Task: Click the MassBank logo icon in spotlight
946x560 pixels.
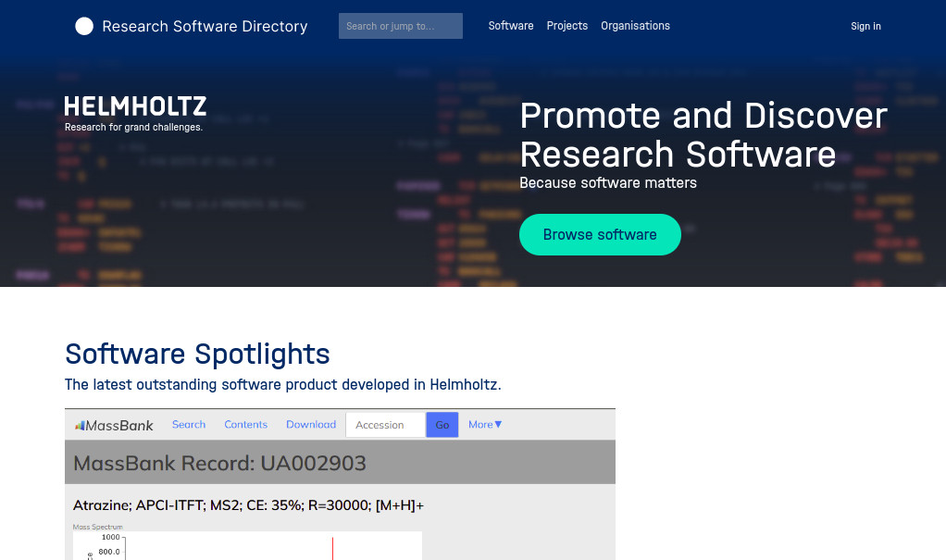Action: tap(79, 426)
